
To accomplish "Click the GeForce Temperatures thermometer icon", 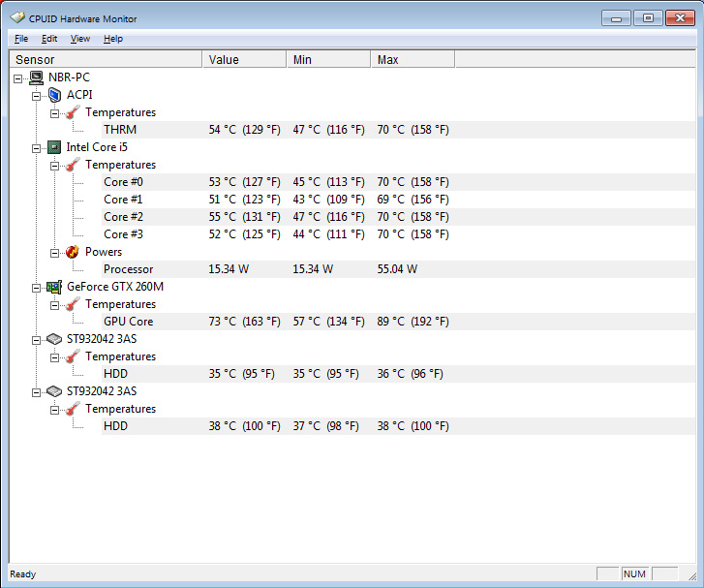I will (73, 304).
